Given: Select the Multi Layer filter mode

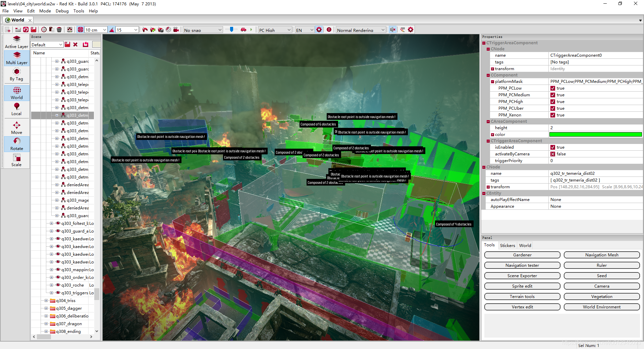Looking at the screenshot, I should (16, 58).
